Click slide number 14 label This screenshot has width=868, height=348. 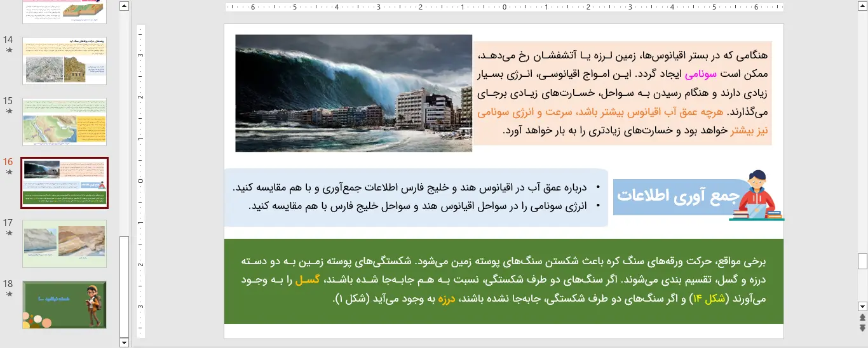tap(8, 39)
